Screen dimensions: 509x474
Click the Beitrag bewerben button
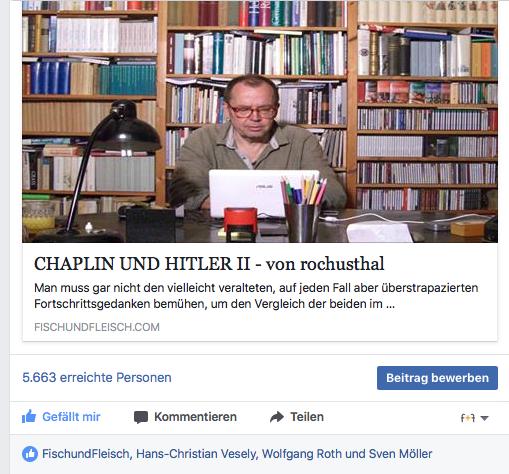click(437, 378)
